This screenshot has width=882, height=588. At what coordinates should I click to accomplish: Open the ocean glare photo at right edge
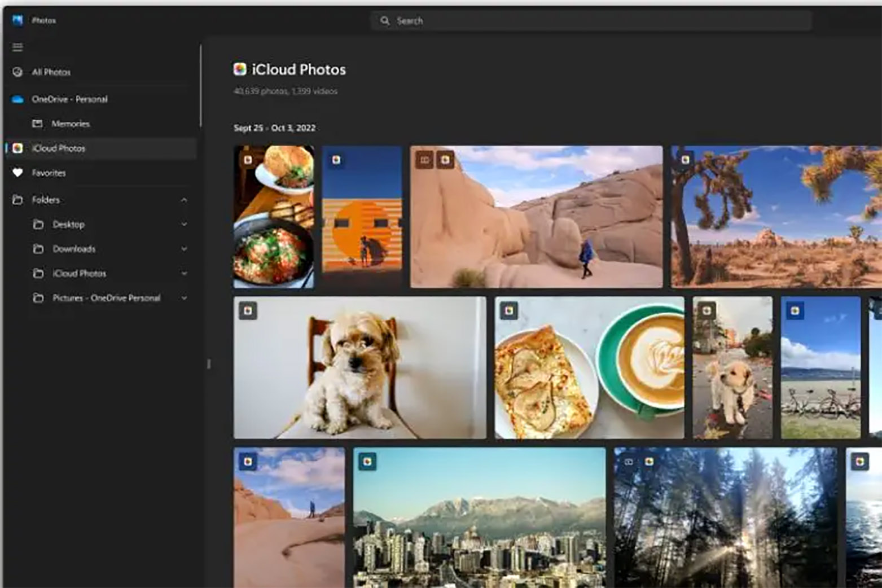tap(864, 518)
